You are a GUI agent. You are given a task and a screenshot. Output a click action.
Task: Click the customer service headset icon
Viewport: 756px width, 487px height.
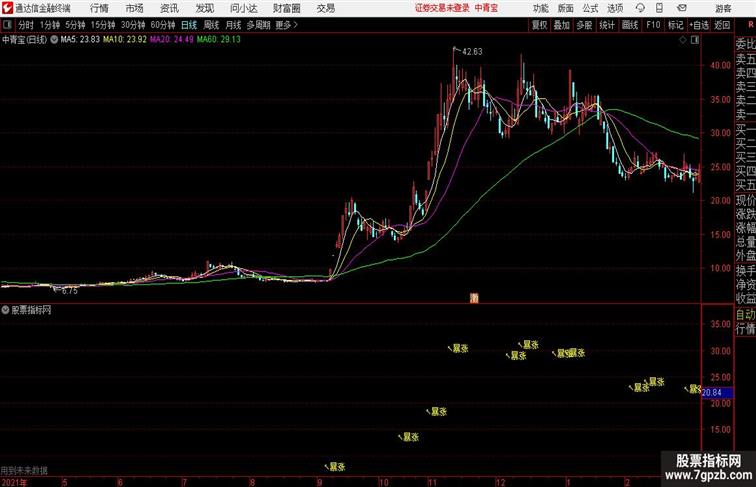pos(640,8)
